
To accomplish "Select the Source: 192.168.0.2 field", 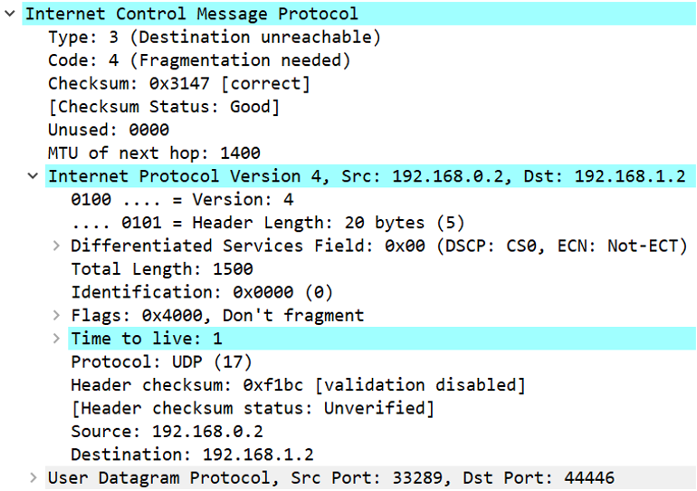I will pyautogui.click(x=166, y=432).
